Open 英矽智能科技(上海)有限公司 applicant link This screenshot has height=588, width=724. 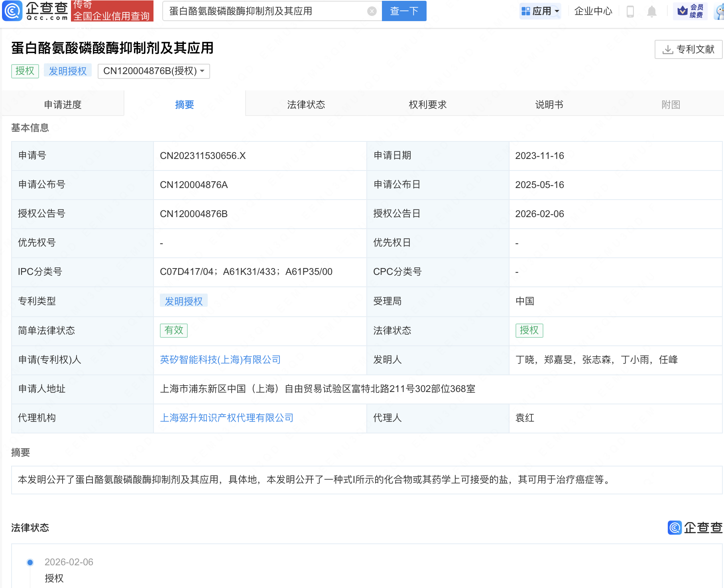[220, 360]
